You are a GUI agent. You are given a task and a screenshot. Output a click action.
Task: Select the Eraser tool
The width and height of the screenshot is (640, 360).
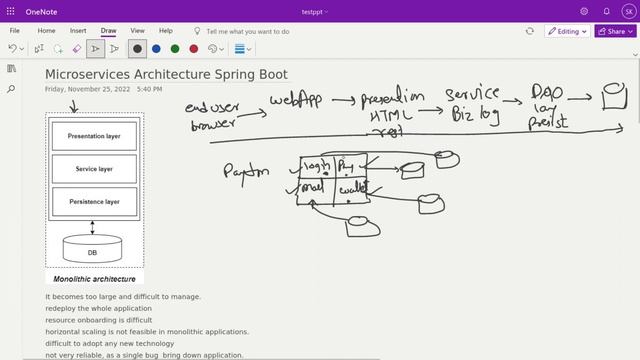pos(77,49)
